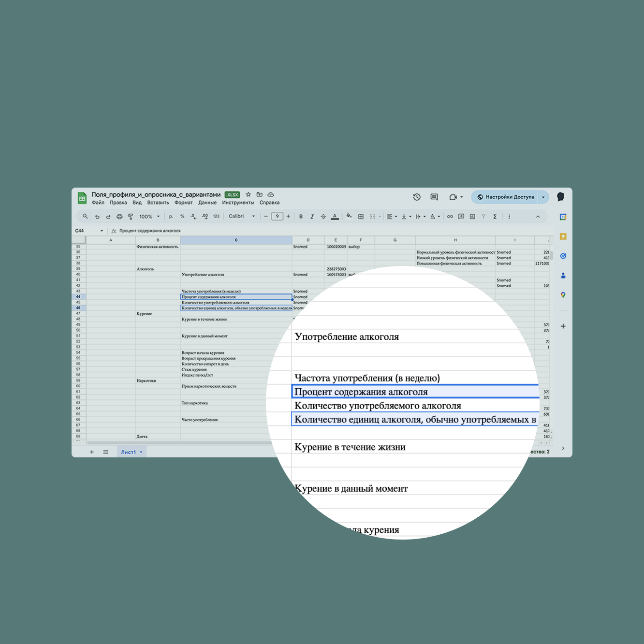Click the print icon in the toolbar
This screenshot has width=644, height=644.
click(119, 217)
